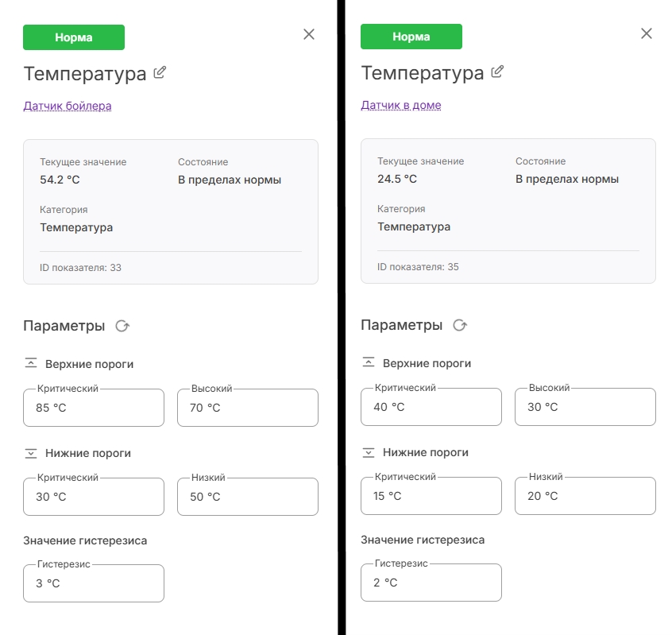
Task: Close the boiler sensor panel
Action: click(309, 34)
